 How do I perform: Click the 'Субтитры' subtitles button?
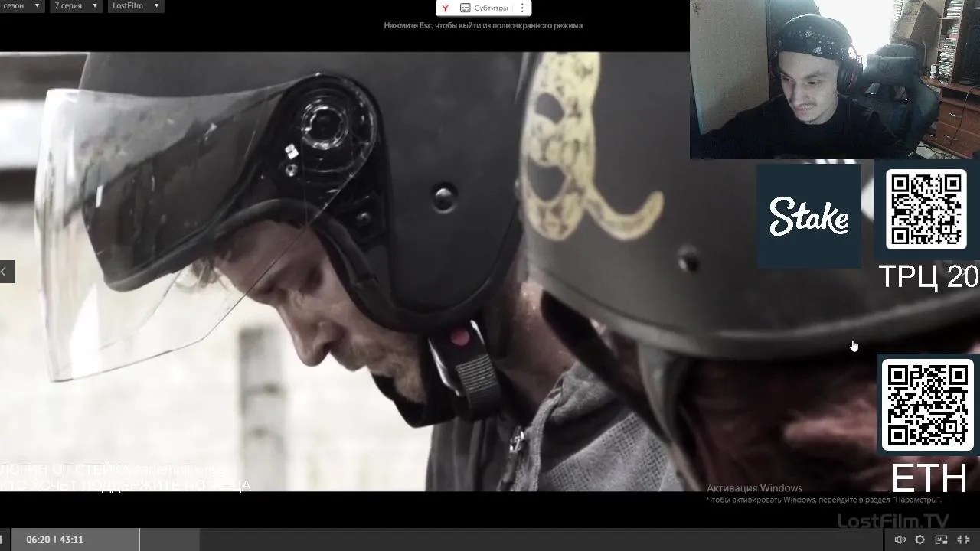point(484,8)
